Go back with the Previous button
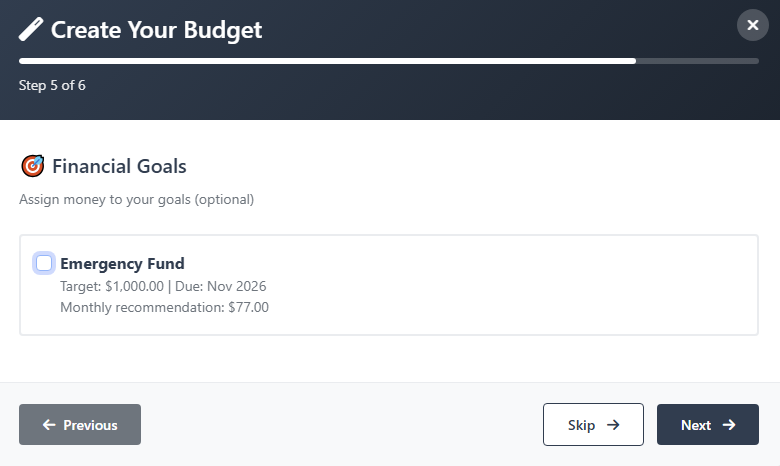 [80, 425]
